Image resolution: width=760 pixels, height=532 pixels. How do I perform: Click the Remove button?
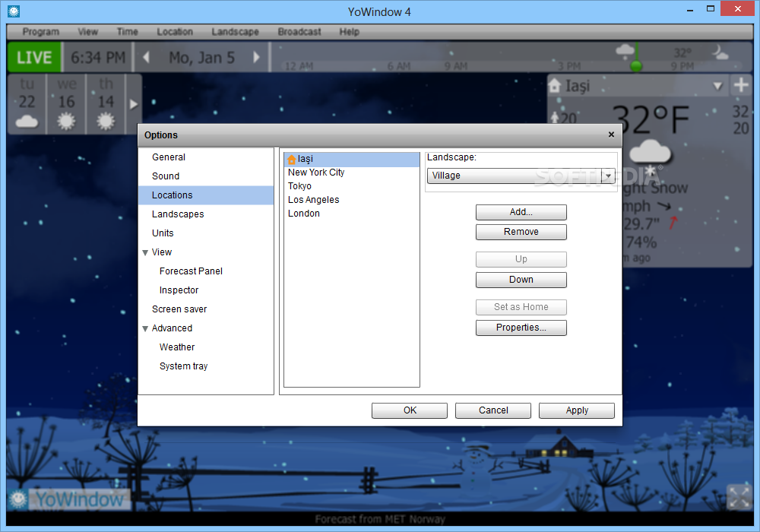coord(521,232)
